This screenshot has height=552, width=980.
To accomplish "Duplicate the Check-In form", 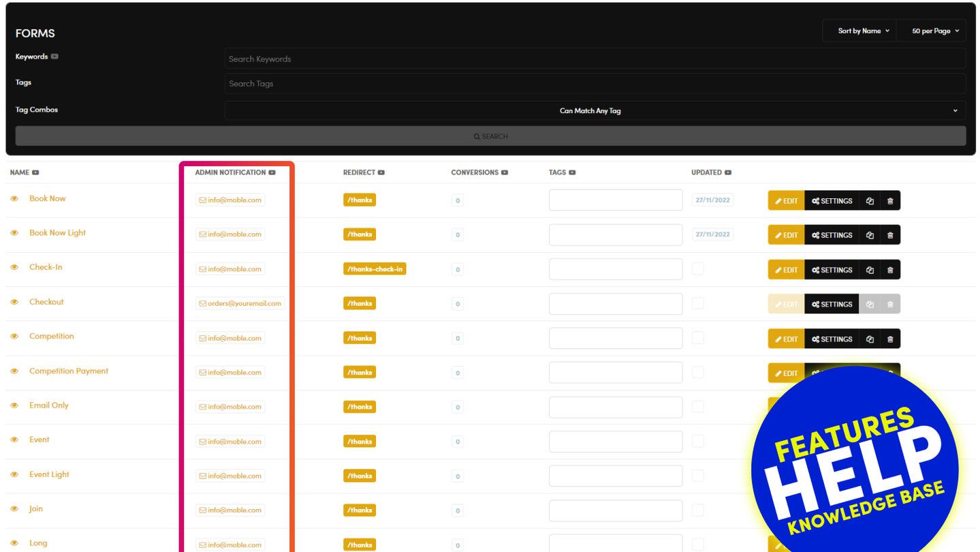I will [870, 270].
